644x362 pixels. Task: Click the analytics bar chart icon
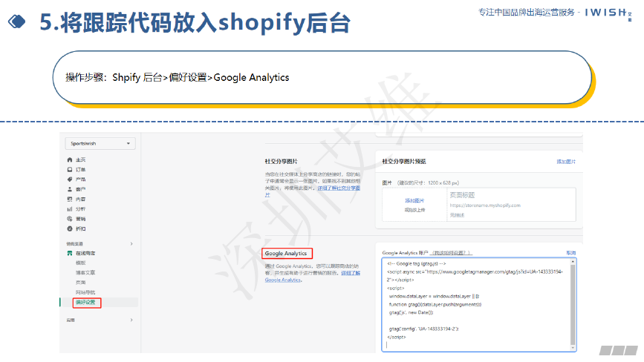point(70,209)
